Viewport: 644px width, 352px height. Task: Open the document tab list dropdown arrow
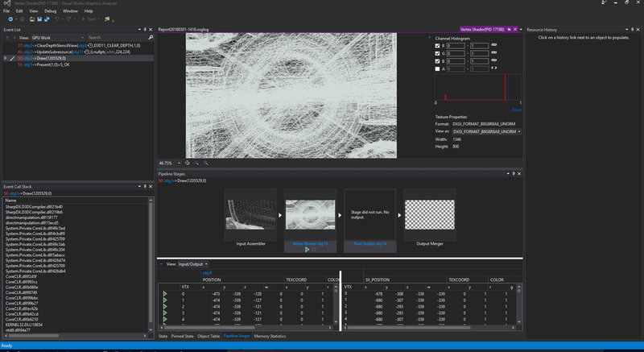[521, 30]
